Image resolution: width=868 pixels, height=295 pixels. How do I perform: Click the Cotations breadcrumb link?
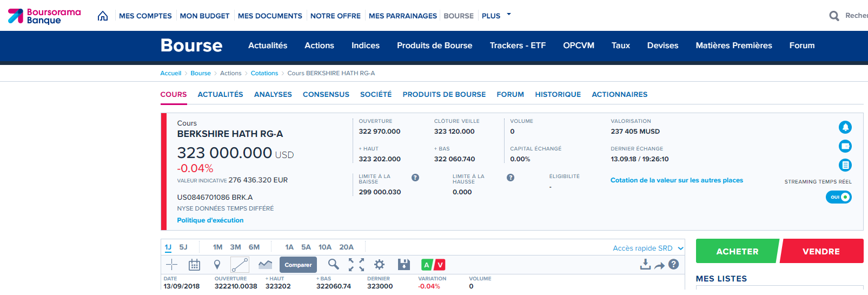click(264, 73)
